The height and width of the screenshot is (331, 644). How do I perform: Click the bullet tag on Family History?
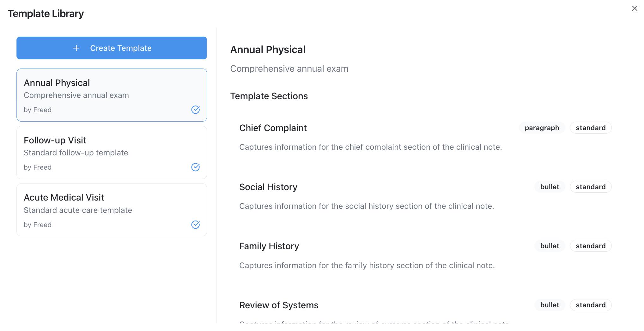(550, 246)
